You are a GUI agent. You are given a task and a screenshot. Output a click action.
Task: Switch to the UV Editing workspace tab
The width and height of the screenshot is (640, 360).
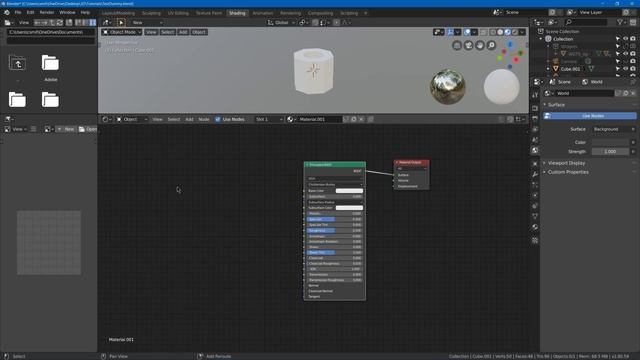(x=178, y=13)
